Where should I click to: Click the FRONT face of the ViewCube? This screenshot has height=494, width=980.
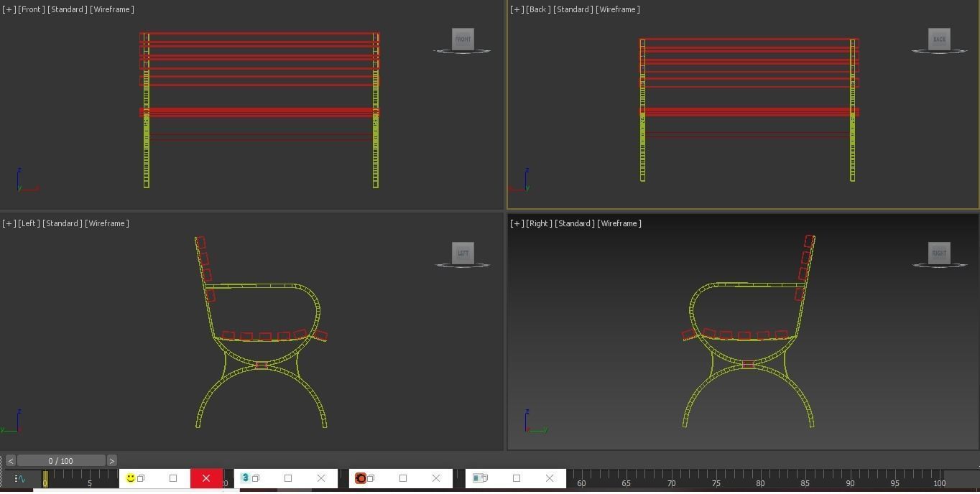tap(463, 39)
